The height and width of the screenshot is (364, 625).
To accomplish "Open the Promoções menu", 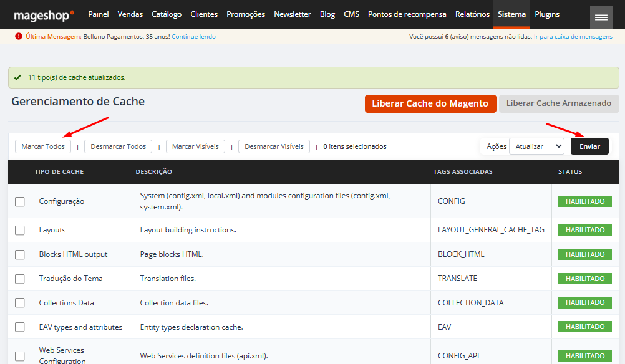I will pyautogui.click(x=246, y=14).
